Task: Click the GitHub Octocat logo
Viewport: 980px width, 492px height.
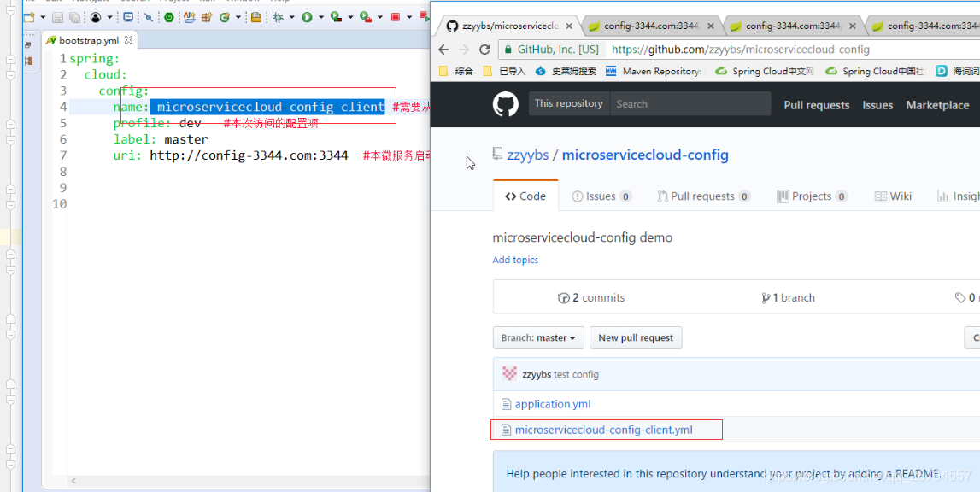Action: (506, 104)
